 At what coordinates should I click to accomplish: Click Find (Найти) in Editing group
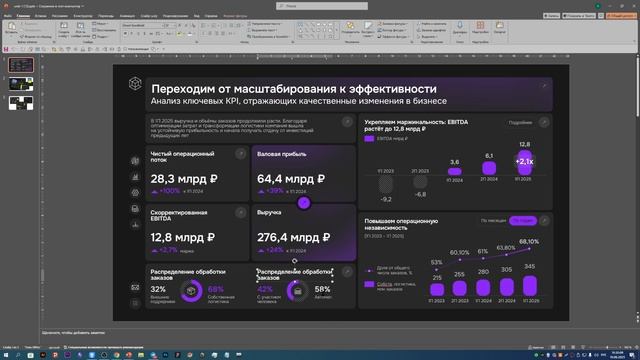431,24
